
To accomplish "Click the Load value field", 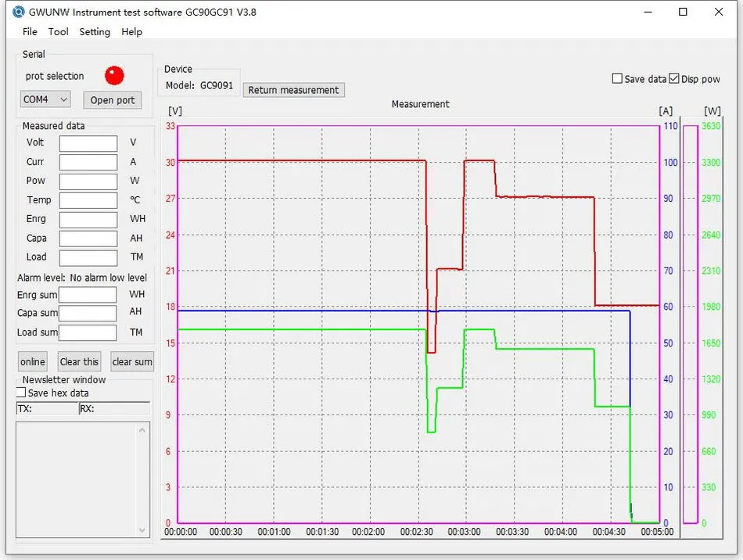I will tap(88, 258).
